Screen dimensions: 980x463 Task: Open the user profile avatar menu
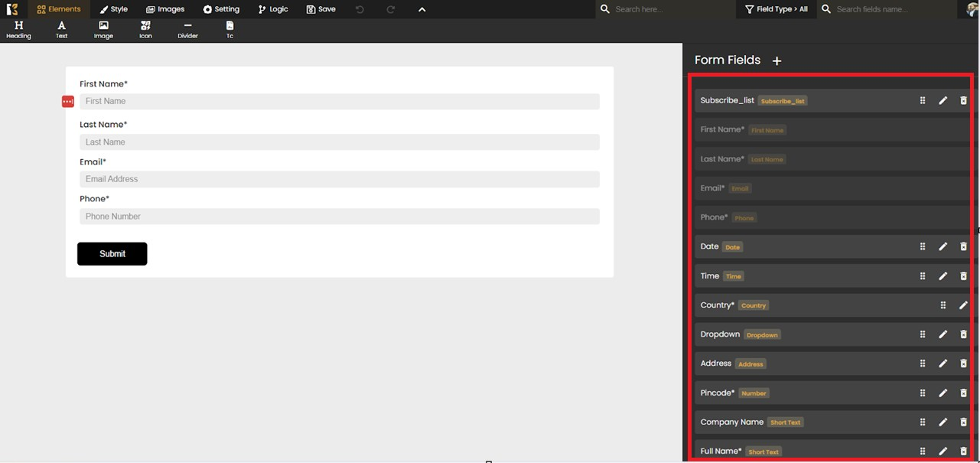point(972,9)
